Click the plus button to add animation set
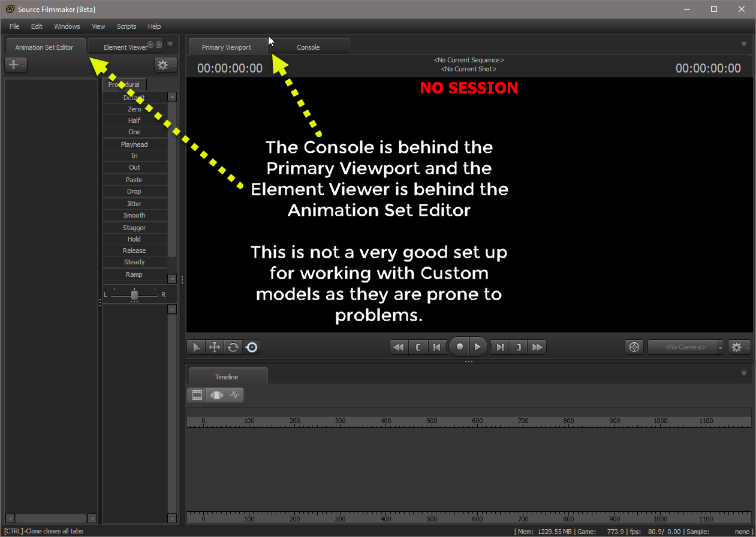Screen dimensions: 756x537 click(16, 65)
